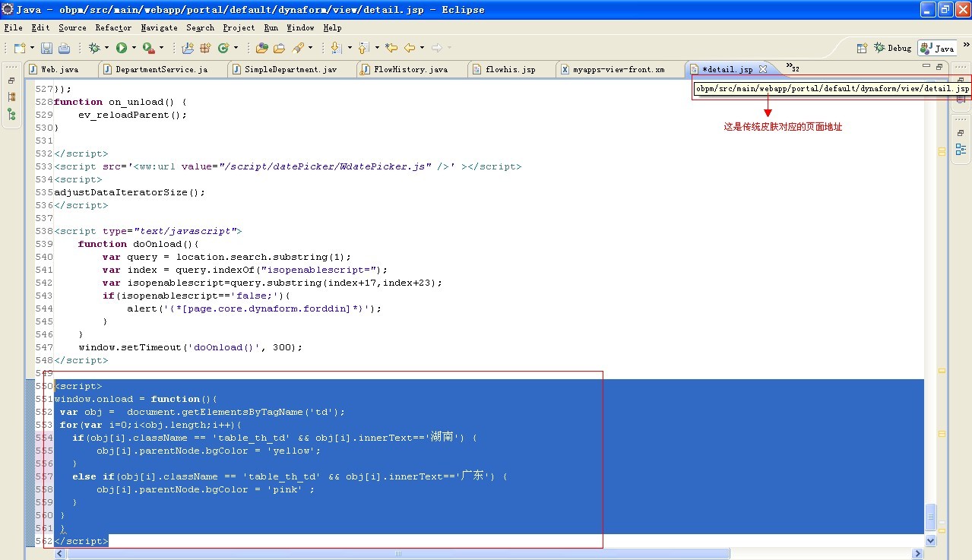Click the Open Perspective icon

[x=862, y=48]
